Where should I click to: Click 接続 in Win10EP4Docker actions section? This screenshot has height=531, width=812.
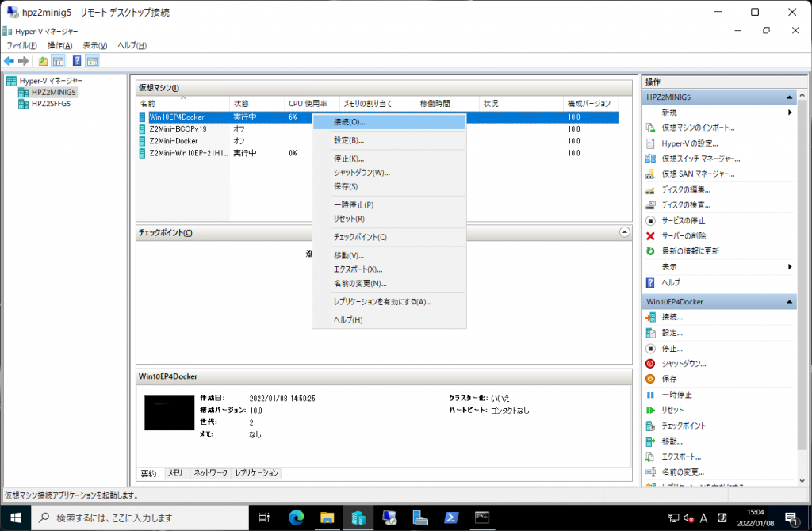pyautogui.click(x=672, y=317)
